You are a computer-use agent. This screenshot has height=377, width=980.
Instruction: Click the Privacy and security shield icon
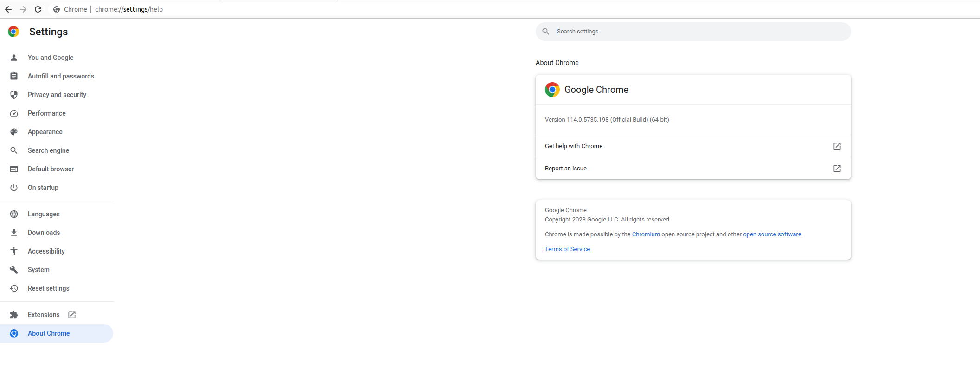pyautogui.click(x=14, y=95)
